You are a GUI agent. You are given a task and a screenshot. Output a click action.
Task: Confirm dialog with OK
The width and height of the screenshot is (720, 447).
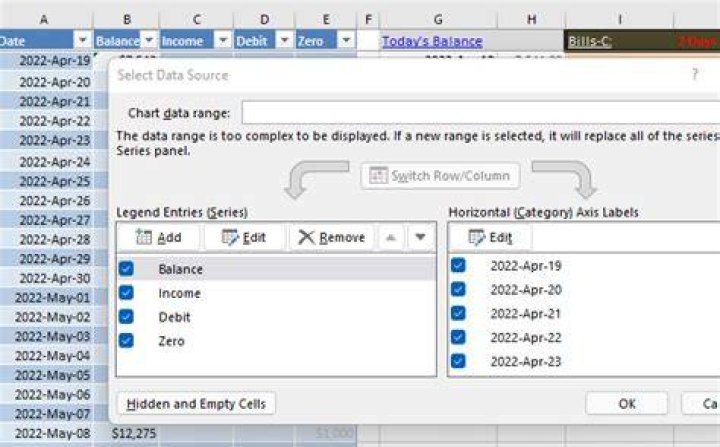(x=627, y=404)
